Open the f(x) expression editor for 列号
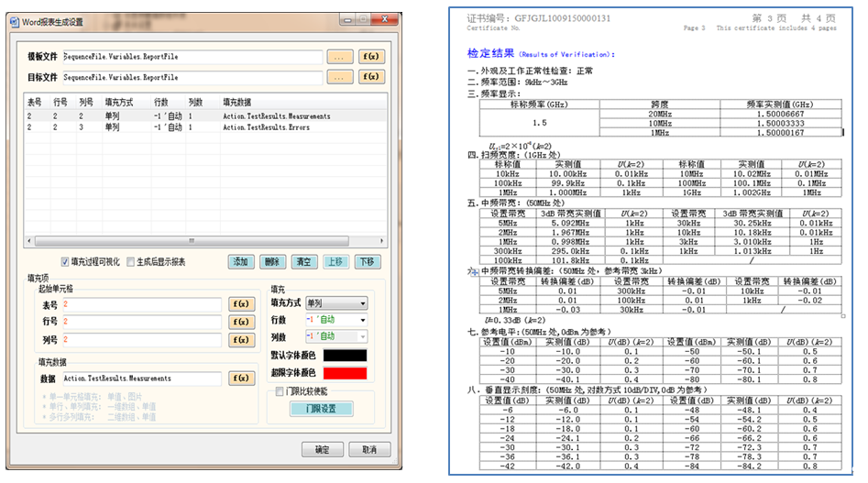The height and width of the screenshot is (483, 868). [x=241, y=339]
